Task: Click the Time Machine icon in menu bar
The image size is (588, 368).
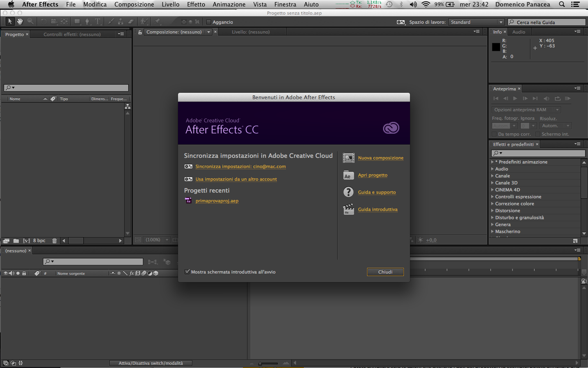Action: (x=389, y=4)
